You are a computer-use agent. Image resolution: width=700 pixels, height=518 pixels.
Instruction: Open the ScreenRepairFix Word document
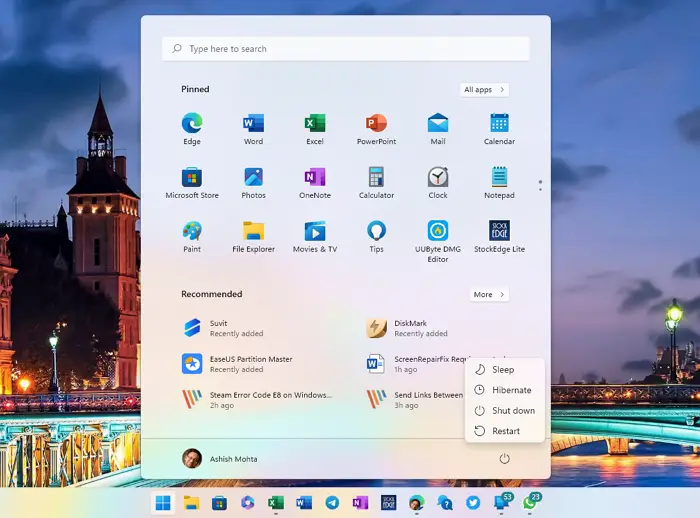414,364
